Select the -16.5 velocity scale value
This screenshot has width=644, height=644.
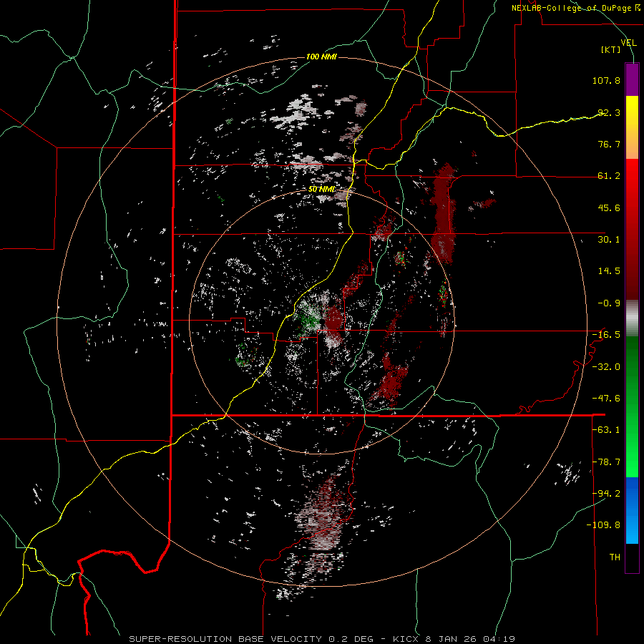[x=606, y=335]
